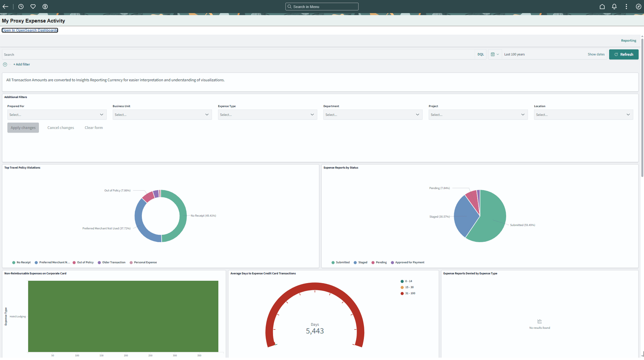Open the Reporting menu

point(629,41)
